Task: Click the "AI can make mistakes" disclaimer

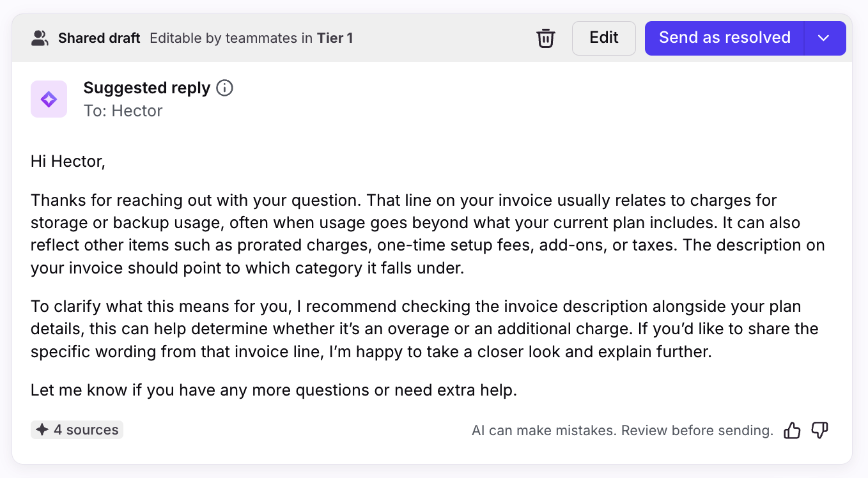Action: pyautogui.click(x=622, y=431)
